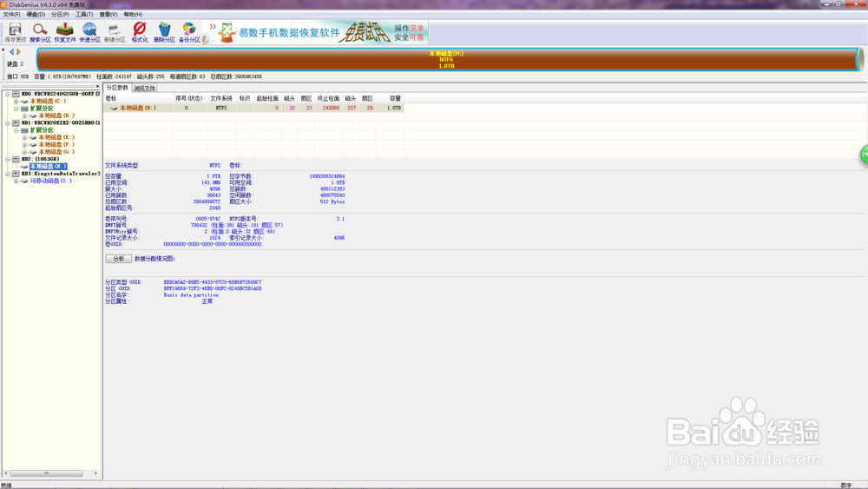The image size is (868, 489).
Task: Switch to the 浏览文件 tab
Action: coord(144,88)
